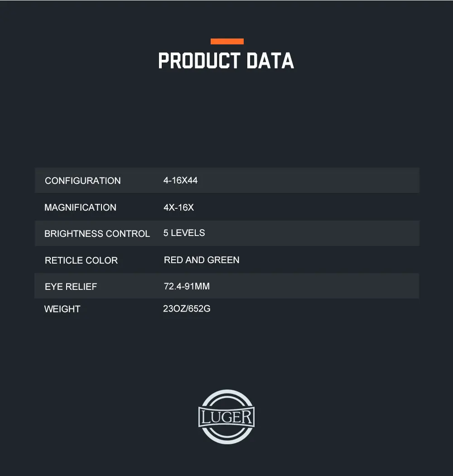Screen dimensions: 453x476
Task: Select the WEIGHT label
Action: (x=62, y=309)
